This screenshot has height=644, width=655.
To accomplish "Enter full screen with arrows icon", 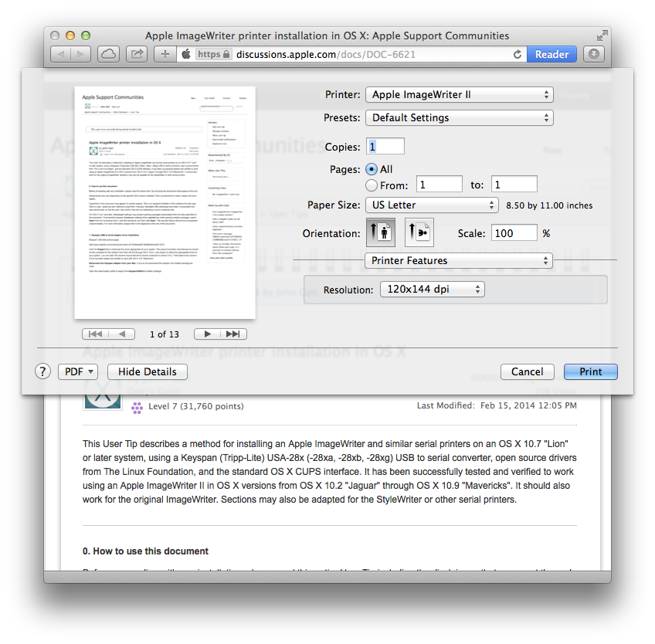I will click(602, 36).
